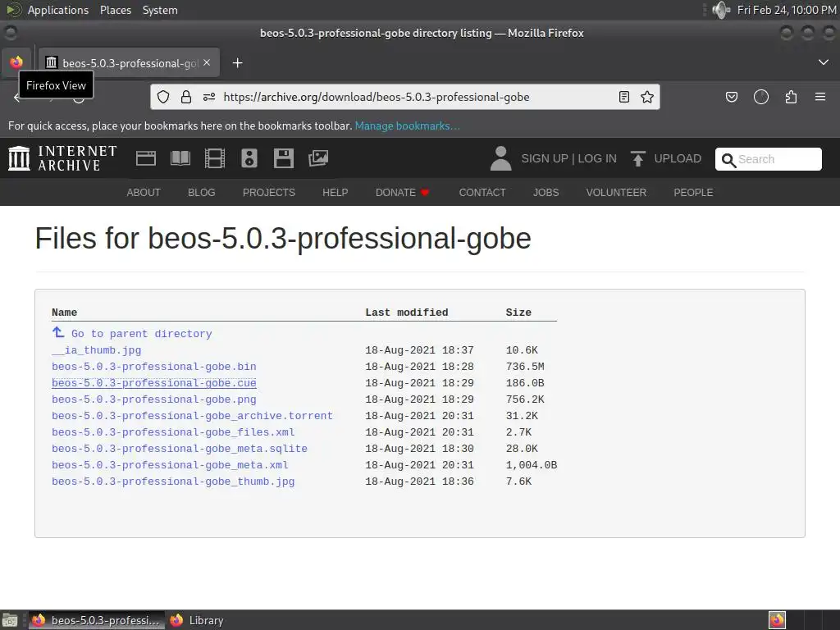The image size is (840, 630).
Task: Open the Internet Archive images icon
Action: coord(318,158)
